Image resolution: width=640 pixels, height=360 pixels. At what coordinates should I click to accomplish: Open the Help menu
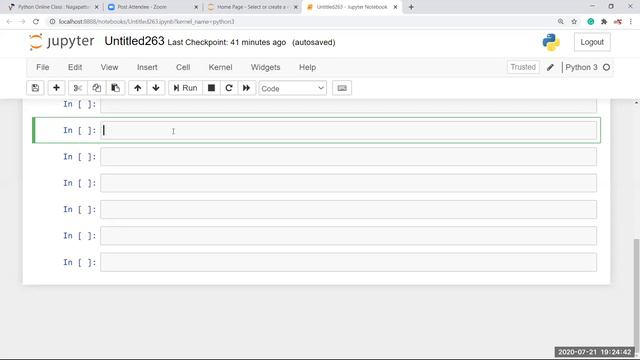click(x=307, y=67)
